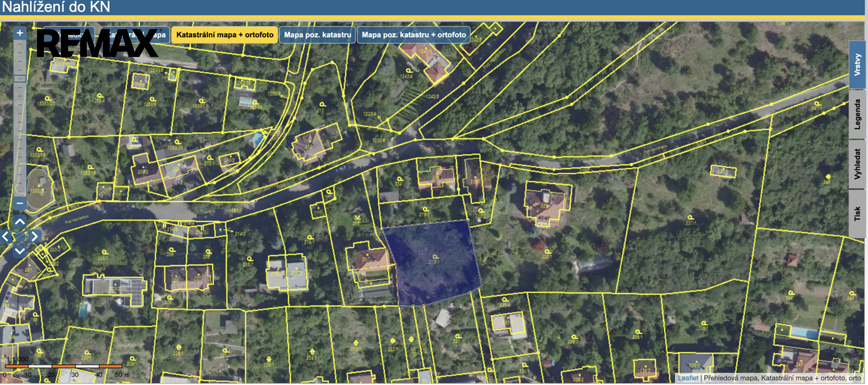
Task: Open Mapa poz. katastru + ortofoto view
Action: [414, 35]
